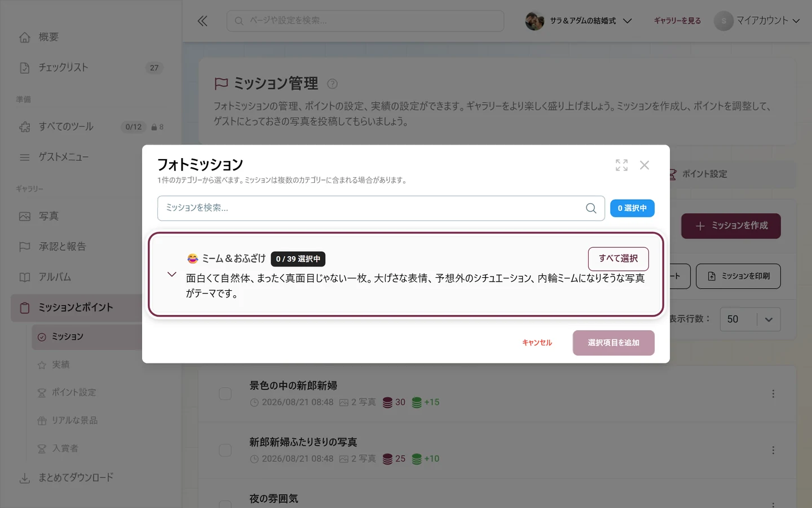812x508 pixels.
Task: Open マイアカウント dropdown
Action: click(x=757, y=21)
